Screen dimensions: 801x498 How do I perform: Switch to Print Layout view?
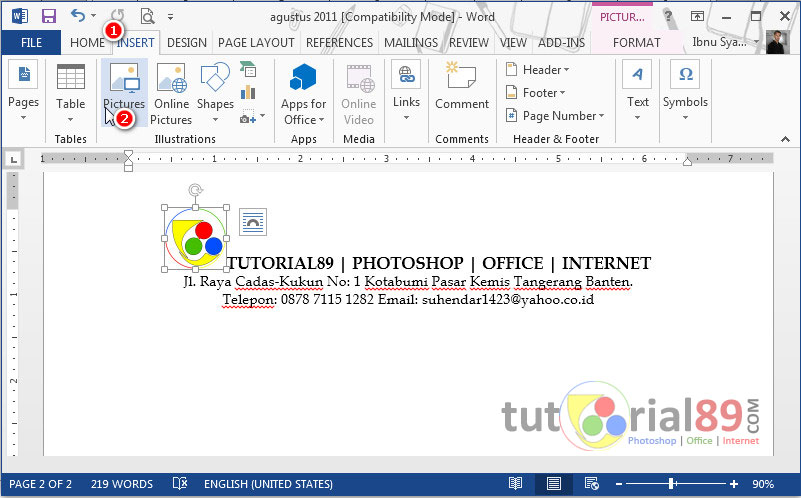[x=553, y=484]
